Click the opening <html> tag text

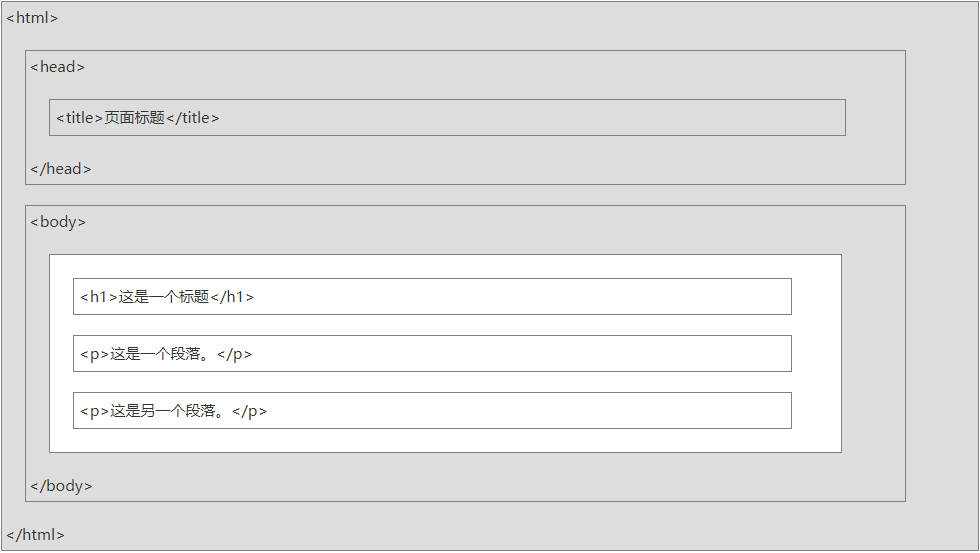(x=32, y=18)
